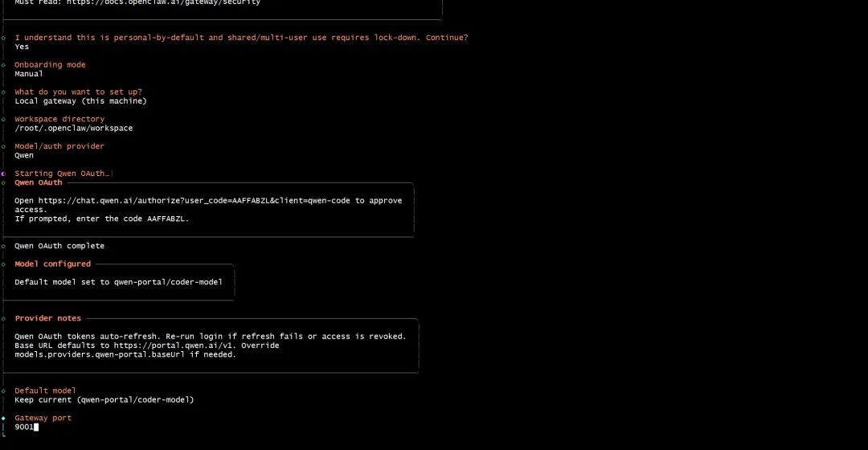Click the purple marker beside 'Starting Qwen OAuth'
The width and height of the screenshot is (868, 450).
click(3, 174)
